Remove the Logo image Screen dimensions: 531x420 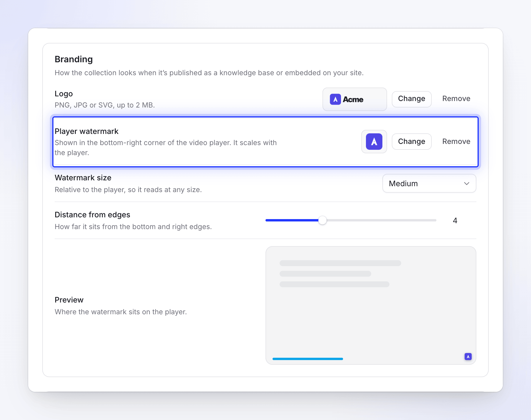click(x=456, y=99)
